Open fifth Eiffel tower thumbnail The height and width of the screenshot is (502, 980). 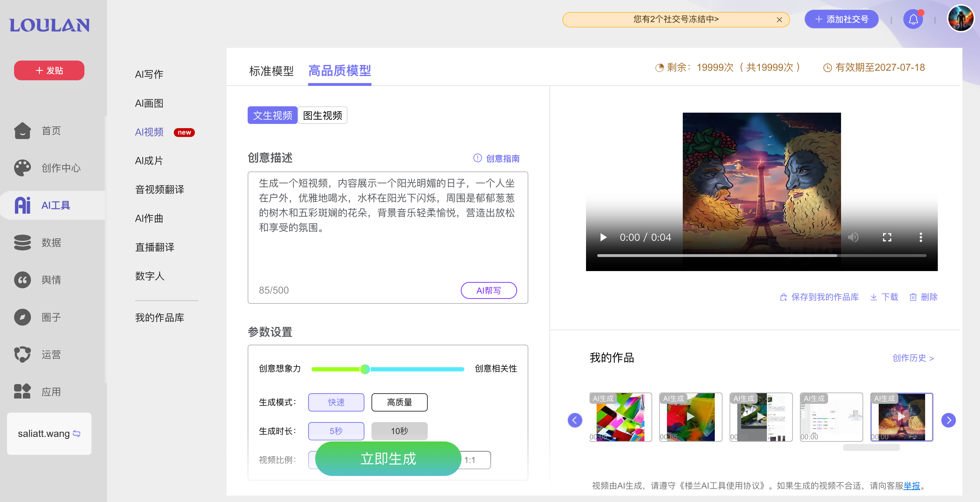click(x=902, y=417)
